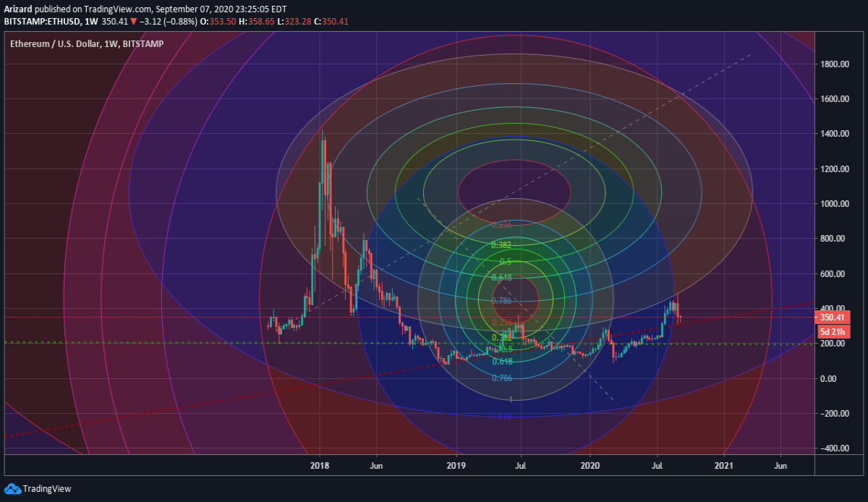The height and width of the screenshot is (502, 868).
Task: Click the 2020 time axis label
Action: pos(590,466)
